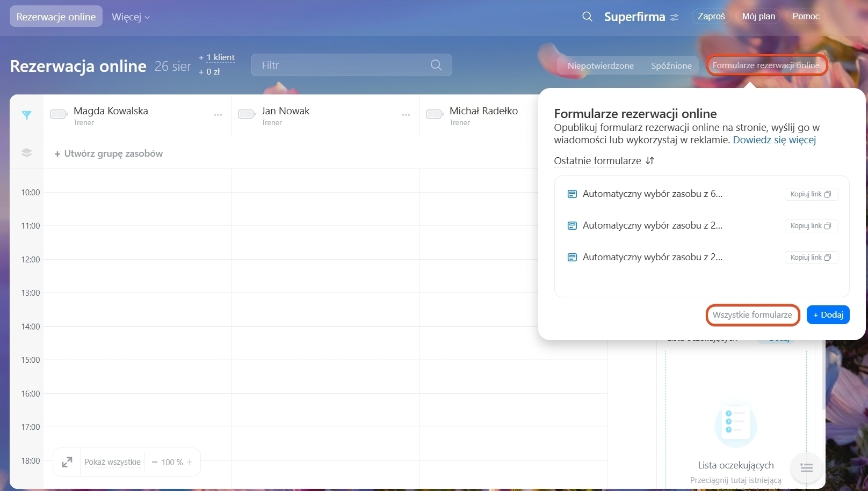Open Superfirma settings sliders icon
The height and width of the screenshot is (491, 868).
(x=675, y=17)
